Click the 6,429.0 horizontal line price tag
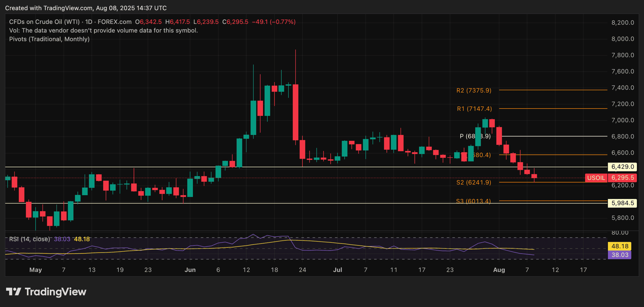Screen dimensions: 644x307 tap(622, 167)
